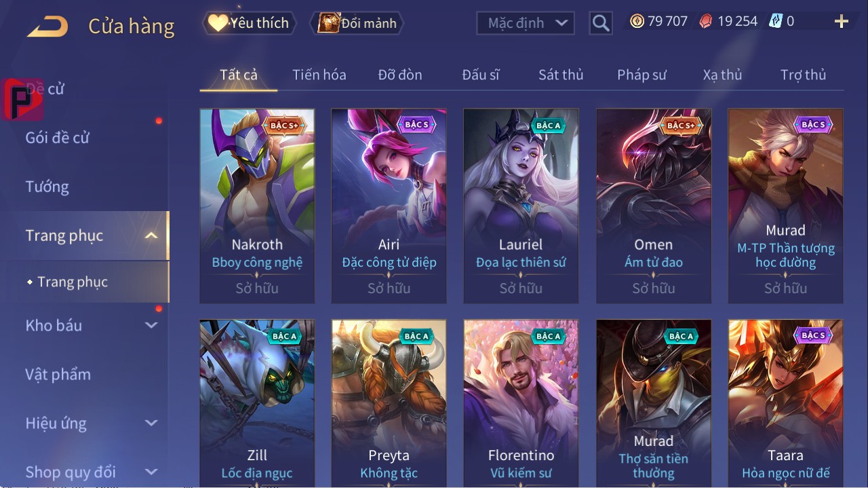Viewport: 868px width, 488px height.
Task: Select the Tiến hóa tab
Action: point(319,75)
